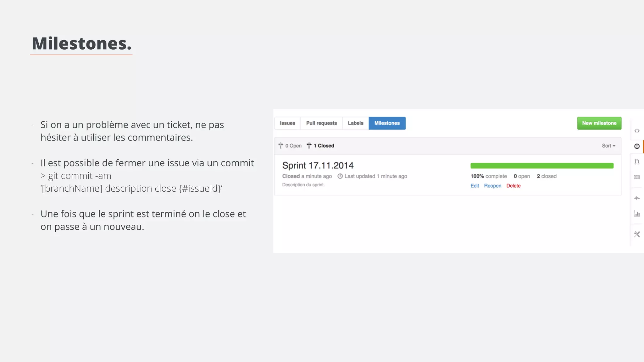Click the Milestones. slide heading
The height and width of the screenshot is (362, 644).
(81, 43)
